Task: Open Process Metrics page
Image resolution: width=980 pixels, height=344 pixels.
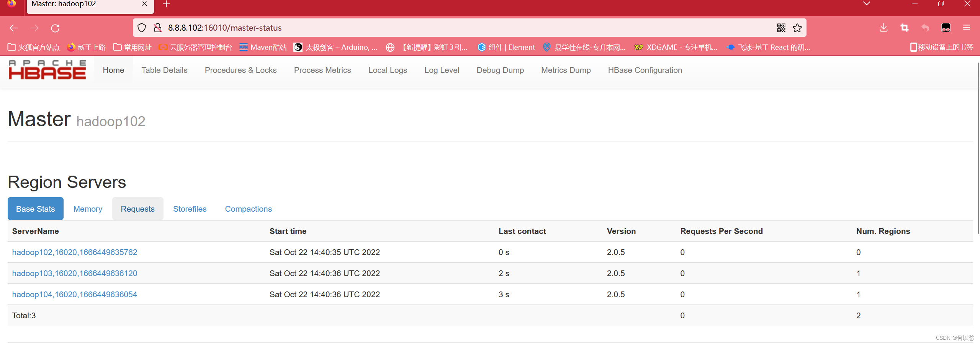Action: pyautogui.click(x=322, y=70)
